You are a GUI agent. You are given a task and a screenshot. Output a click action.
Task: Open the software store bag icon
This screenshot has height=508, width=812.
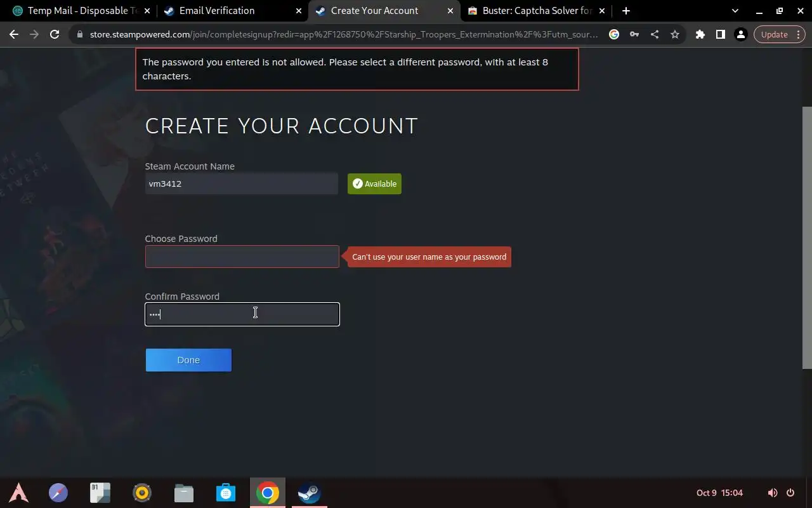pos(226,493)
